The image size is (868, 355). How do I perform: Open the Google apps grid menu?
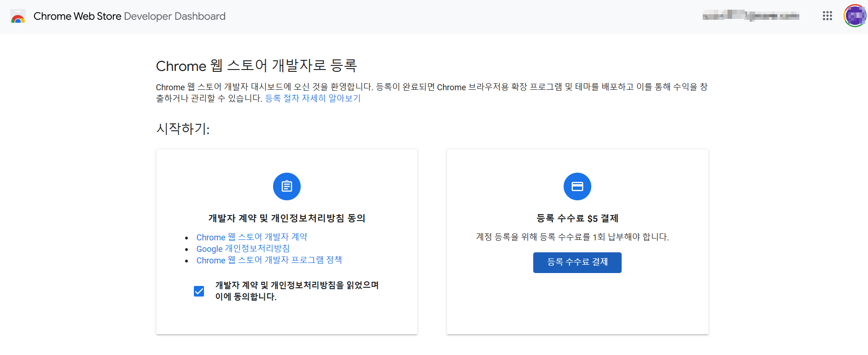pos(827,16)
